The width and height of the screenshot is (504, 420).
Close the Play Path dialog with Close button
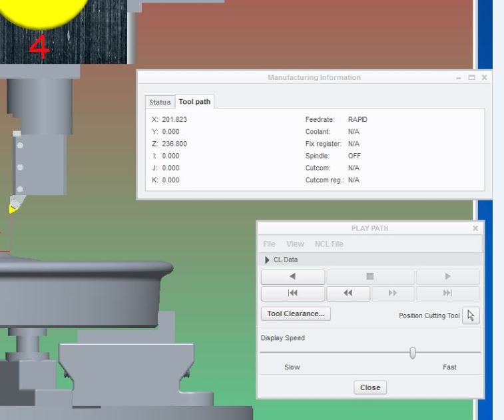point(370,387)
